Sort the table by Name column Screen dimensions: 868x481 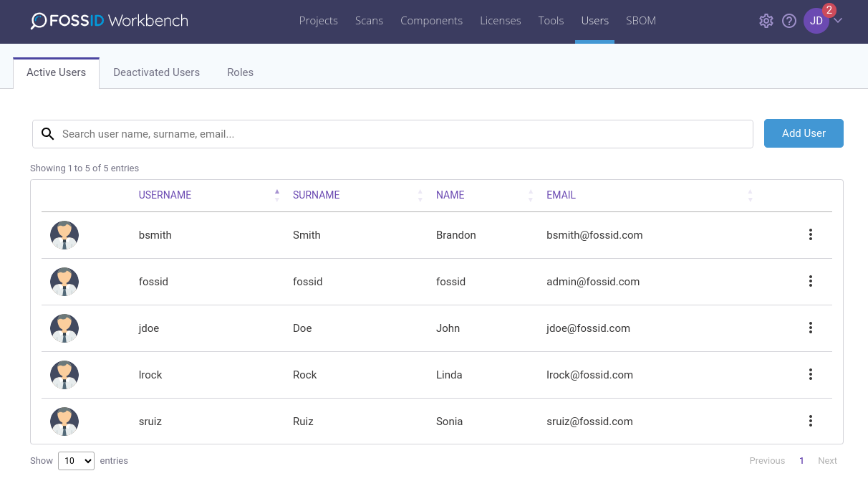point(450,195)
